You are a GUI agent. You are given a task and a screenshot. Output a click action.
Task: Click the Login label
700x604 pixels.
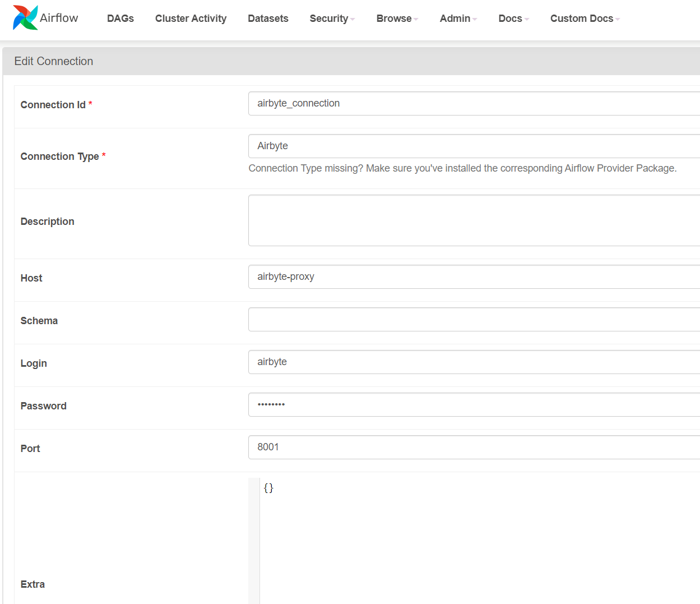(x=34, y=363)
